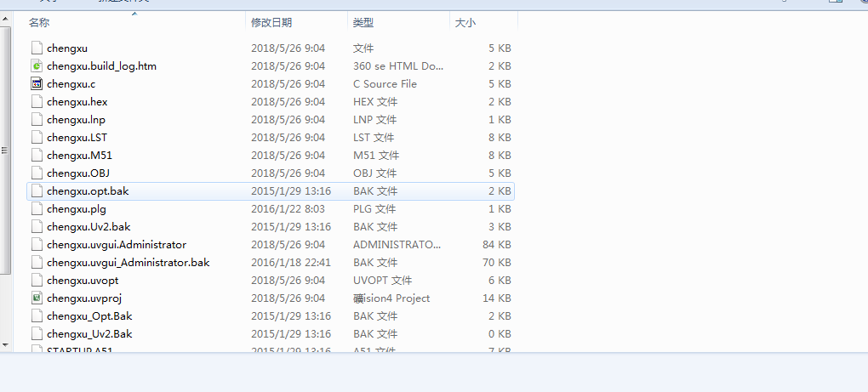Click the chengxu.uvproj Keil project icon

click(37, 298)
